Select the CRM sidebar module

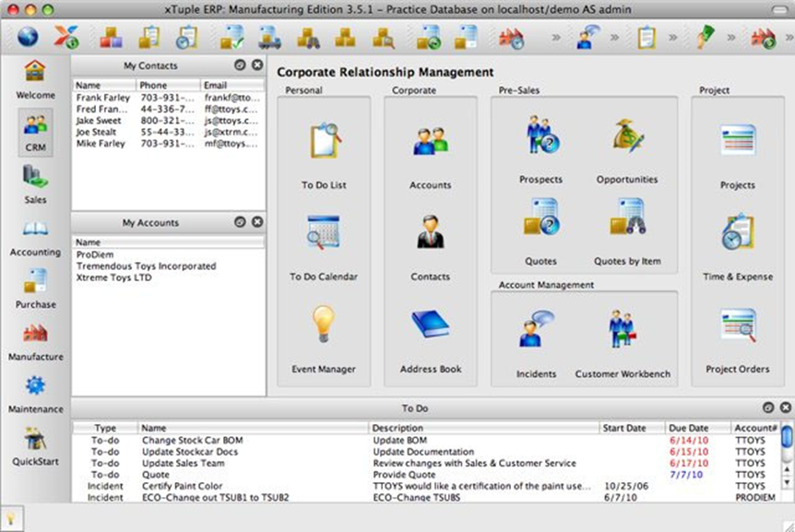pyautogui.click(x=35, y=132)
